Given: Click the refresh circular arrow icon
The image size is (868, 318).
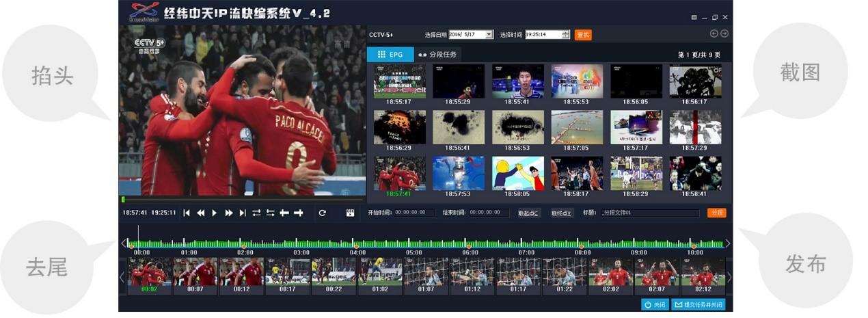Looking at the screenshot, I should [322, 213].
